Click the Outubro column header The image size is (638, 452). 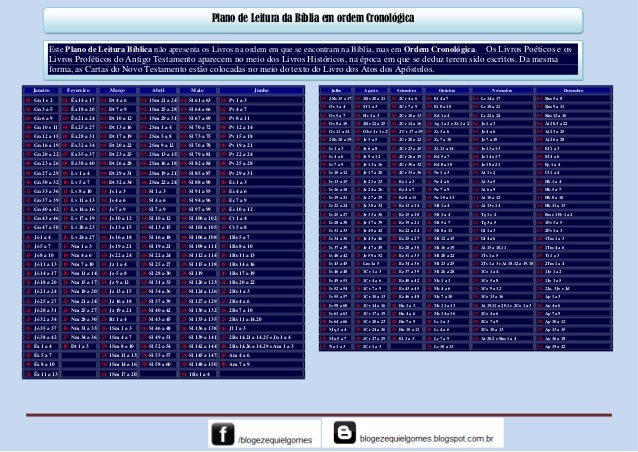pos(447,90)
